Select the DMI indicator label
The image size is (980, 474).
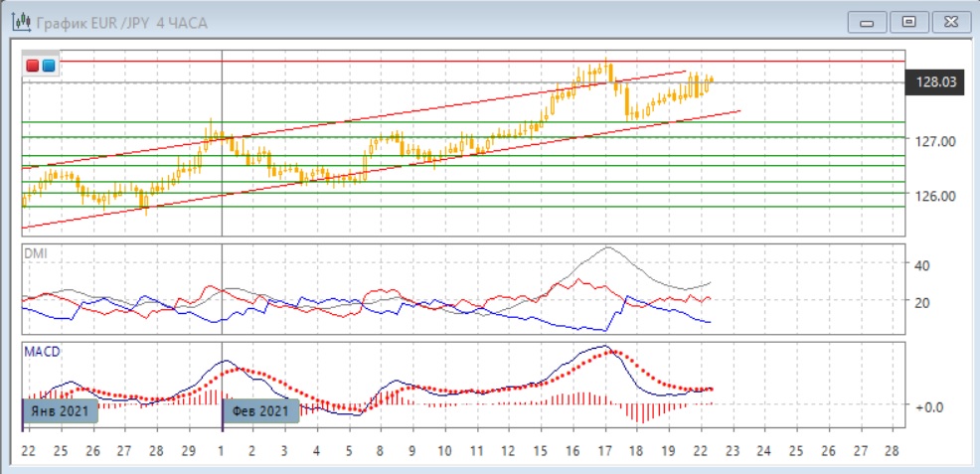pyautogui.click(x=35, y=253)
